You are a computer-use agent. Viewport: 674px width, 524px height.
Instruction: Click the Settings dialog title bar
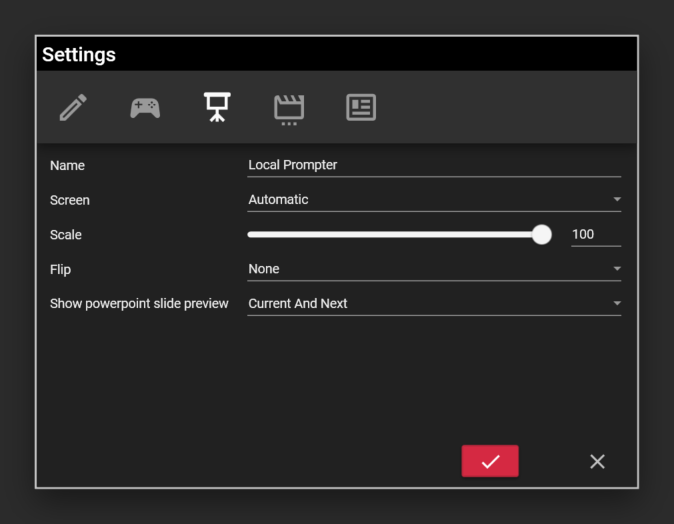point(336,55)
